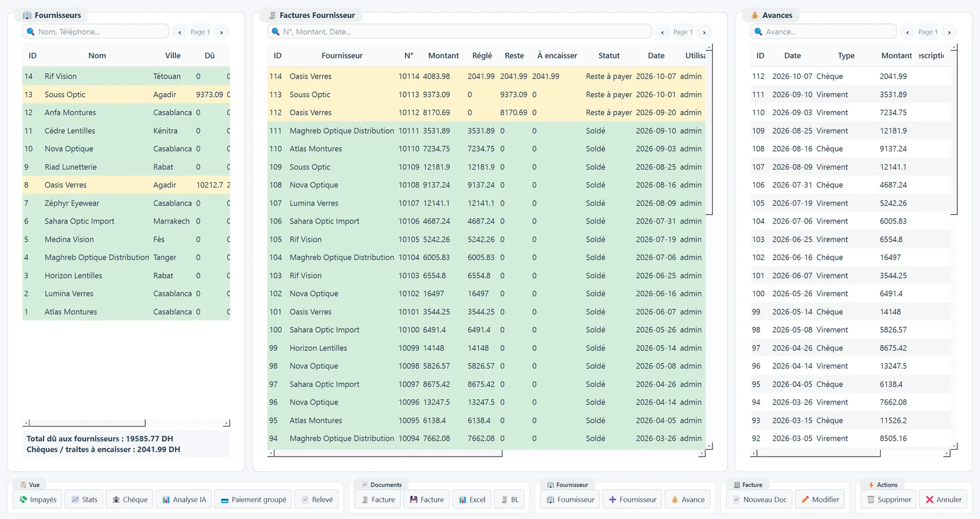
Task: Click the Factures horizontal scrollbar
Action: pos(388,453)
